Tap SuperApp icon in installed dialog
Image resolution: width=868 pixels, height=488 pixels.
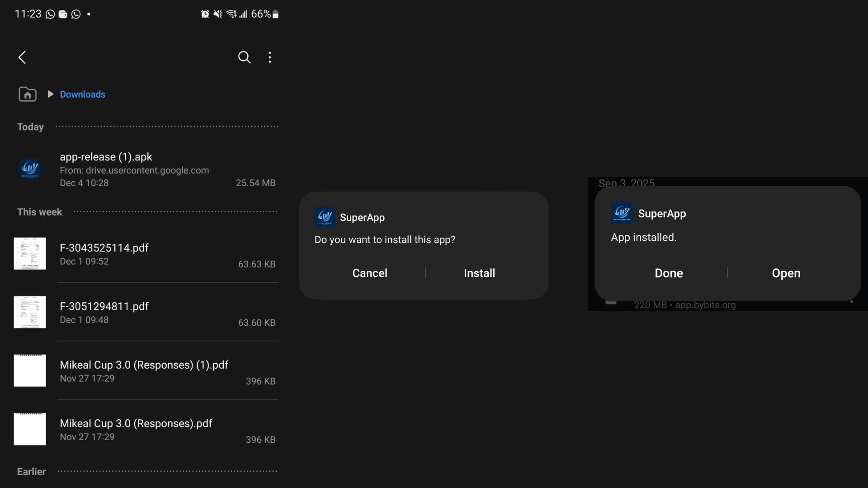pos(622,213)
